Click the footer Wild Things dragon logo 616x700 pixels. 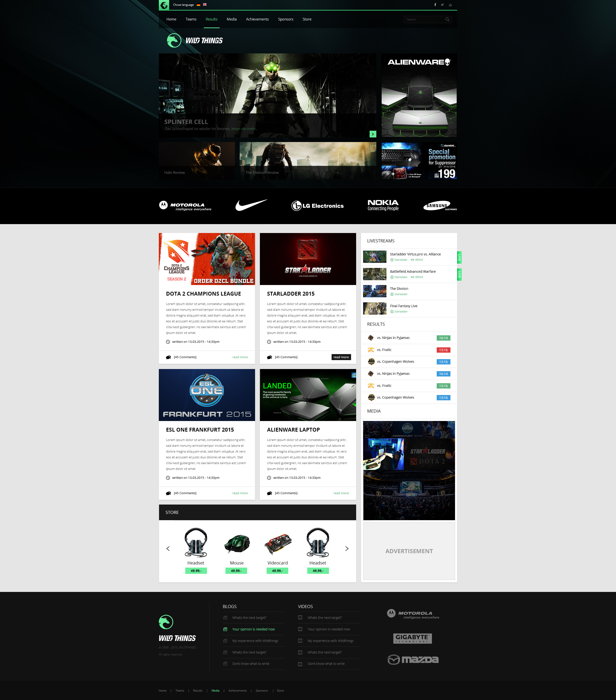point(166,622)
